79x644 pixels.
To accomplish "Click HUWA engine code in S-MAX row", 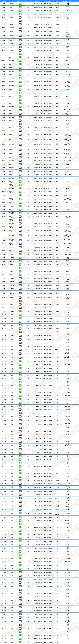I will point(68,275).
